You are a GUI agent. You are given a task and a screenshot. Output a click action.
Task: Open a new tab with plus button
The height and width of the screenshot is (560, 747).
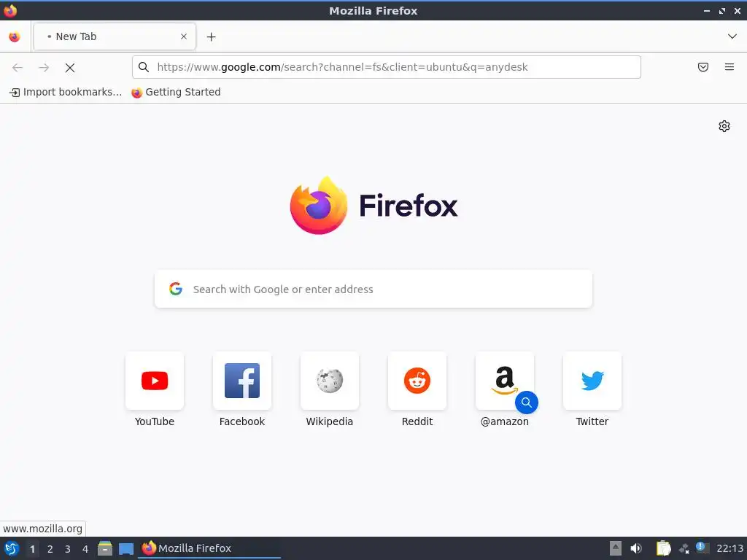tap(211, 36)
